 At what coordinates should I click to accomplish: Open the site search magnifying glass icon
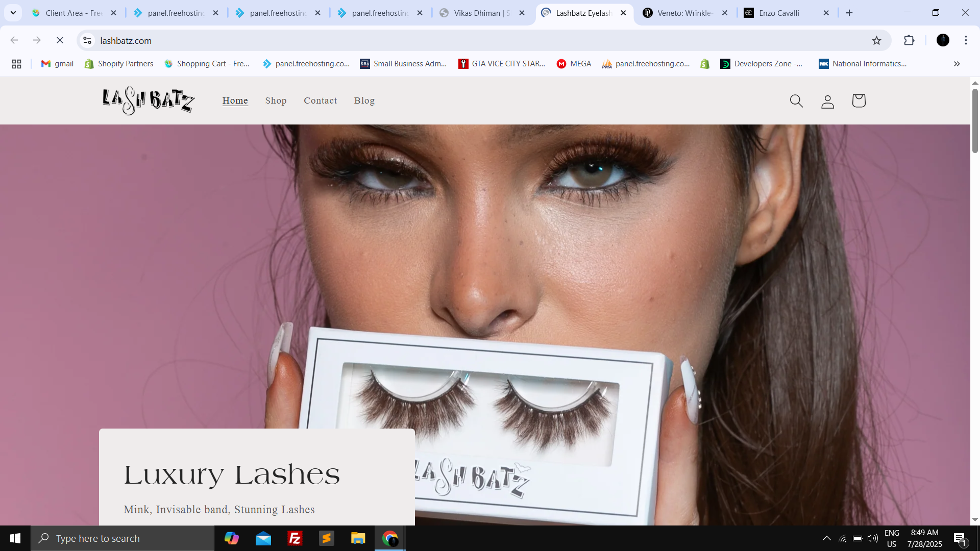click(x=796, y=101)
